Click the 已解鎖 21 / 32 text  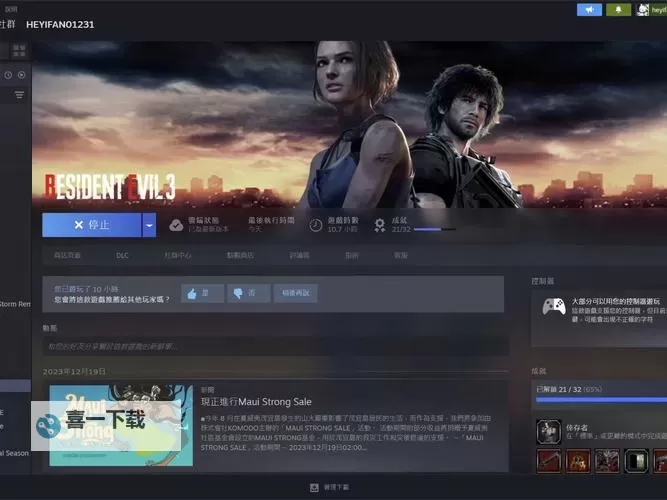[559, 389]
